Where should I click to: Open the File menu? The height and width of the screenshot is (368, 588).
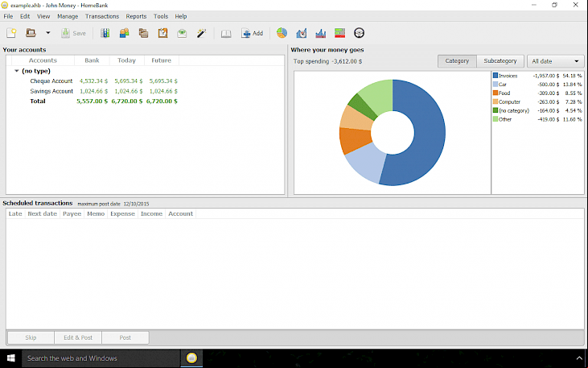[x=8, y=16]
